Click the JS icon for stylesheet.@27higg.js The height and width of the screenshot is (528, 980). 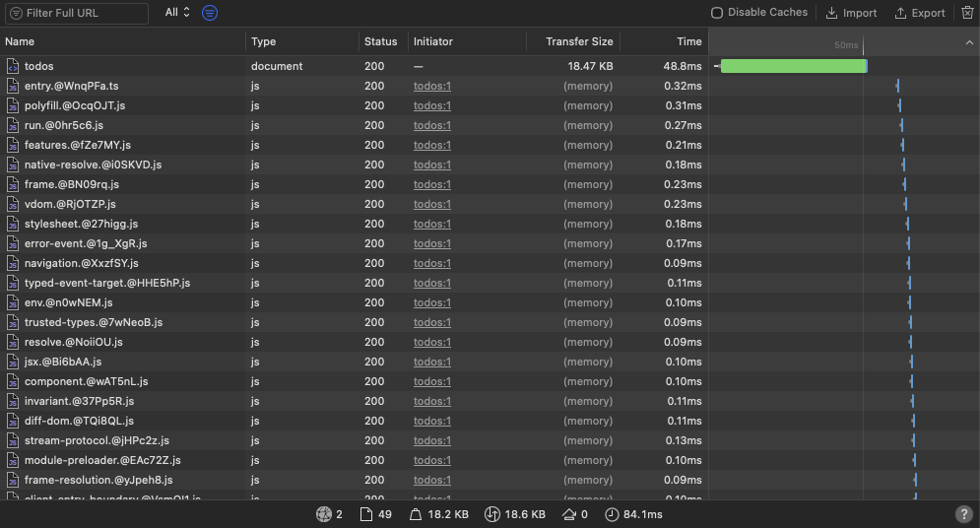point(13,224)
